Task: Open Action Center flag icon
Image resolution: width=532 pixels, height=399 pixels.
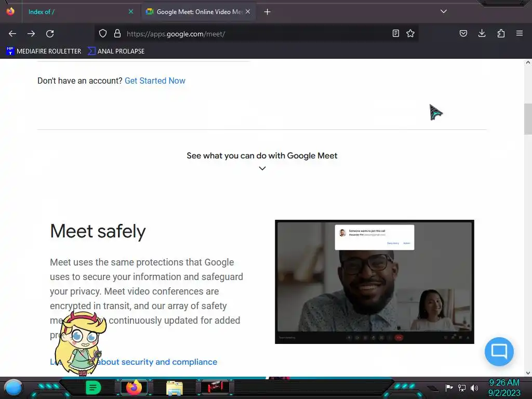Action: point(449,388)
